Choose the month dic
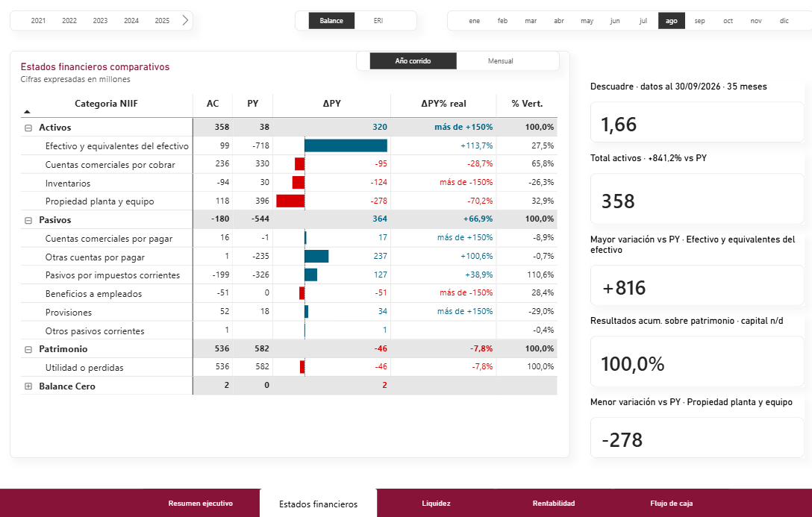 (x=784, y=21)
